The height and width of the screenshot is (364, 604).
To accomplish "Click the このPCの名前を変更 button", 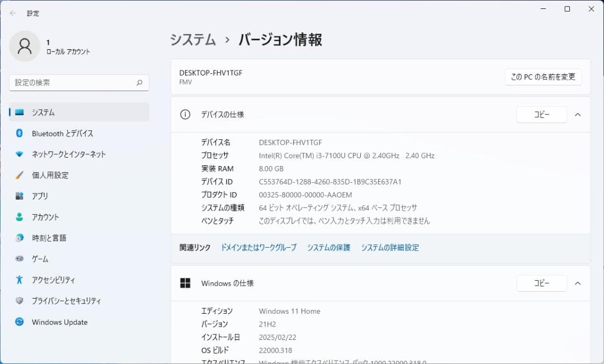I will click(543, 77).
